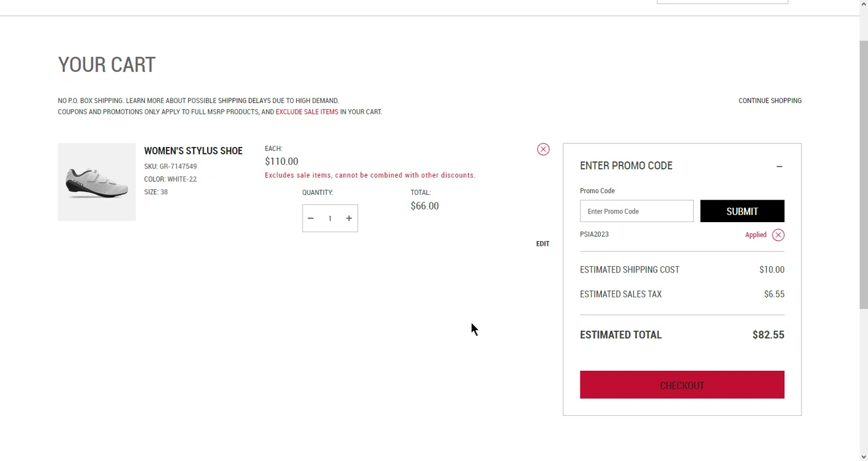This screenshot has height=461, width=868.
Task: Decrease shoe quantity with minus button
Action: pos(311,218)
